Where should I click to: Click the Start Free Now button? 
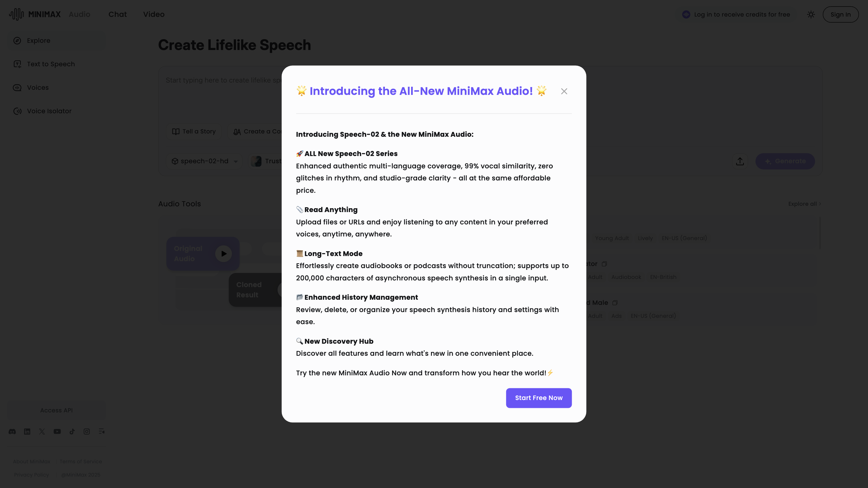[539, 398]
